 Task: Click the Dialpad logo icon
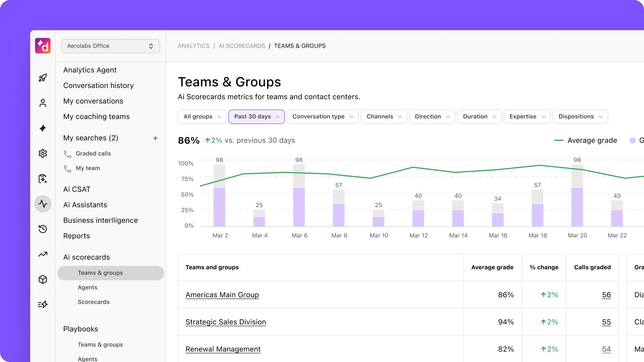43,46
